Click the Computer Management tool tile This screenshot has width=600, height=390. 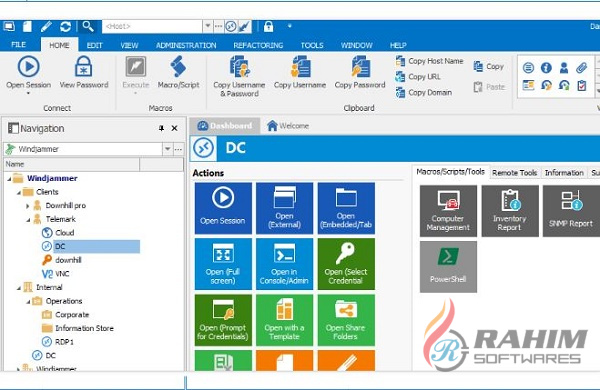coord(448,211)
